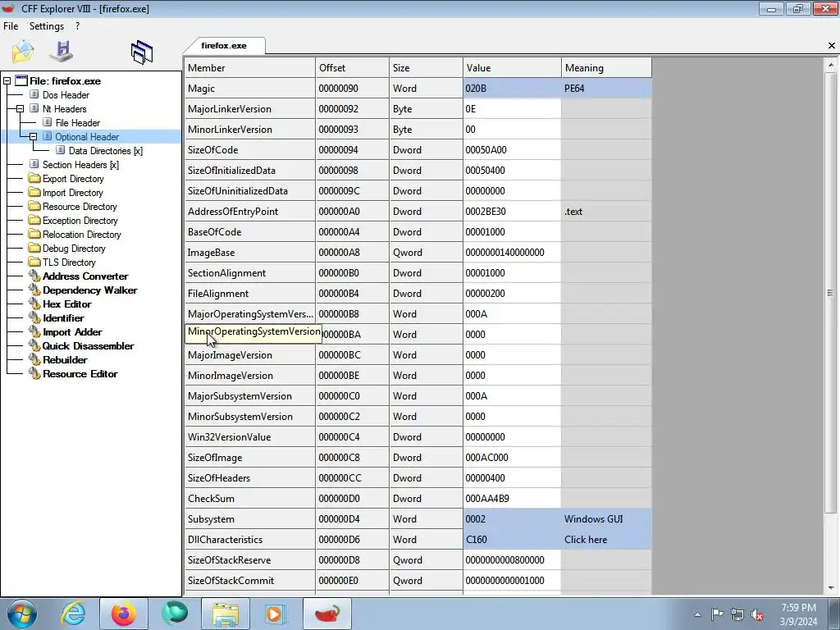Screen dimensions: 840x630
Task: Select the firefox.exe document tab
Action: coord(224,46)
